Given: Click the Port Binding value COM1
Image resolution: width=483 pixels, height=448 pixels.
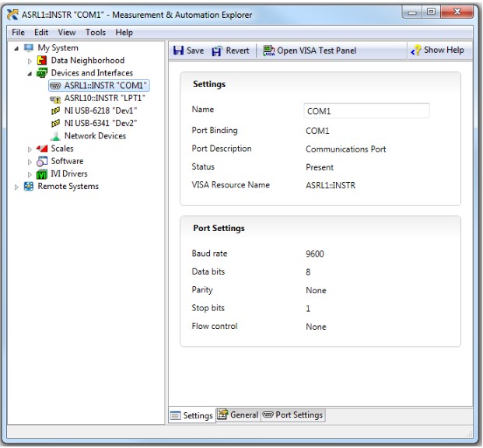Looking at the screenshot, I should pyautogui.click(x=317, y=131).
